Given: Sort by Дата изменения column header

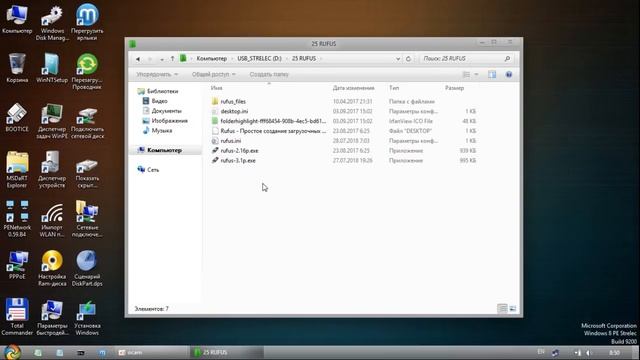Looking at the screenshot, I should (x=353, y=88).
